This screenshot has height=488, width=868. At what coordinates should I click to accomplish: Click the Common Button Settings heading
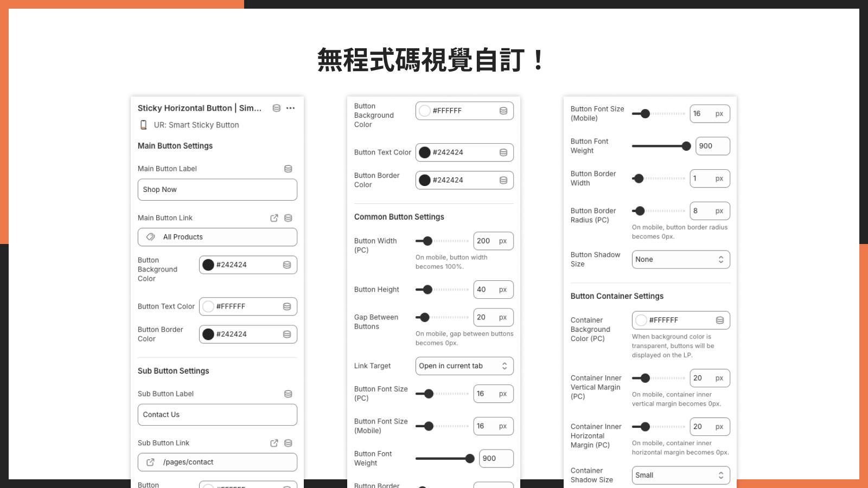coord(399,217)
